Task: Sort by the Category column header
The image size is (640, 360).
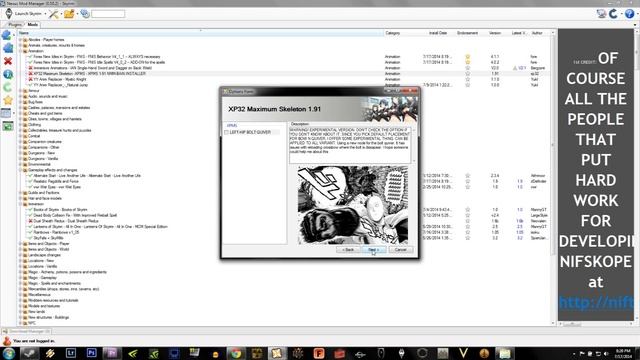Action: click(392, 33)
